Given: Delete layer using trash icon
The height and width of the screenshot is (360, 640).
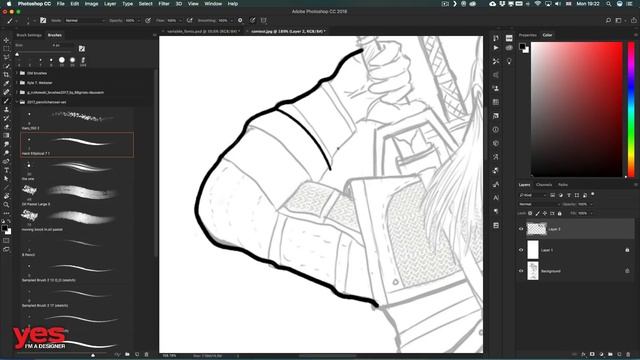Looking at the screenshot, I should [x=628, y=354].
